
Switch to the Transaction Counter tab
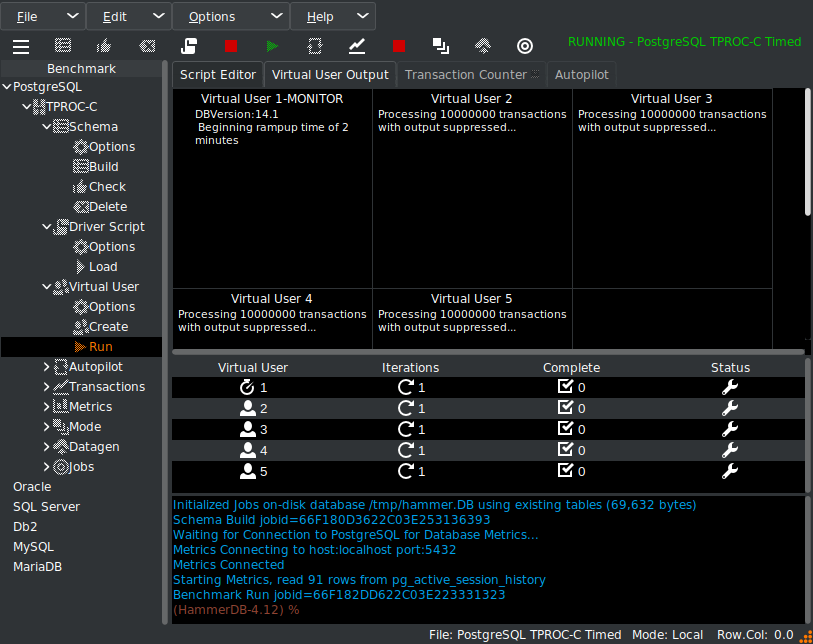tap(472, 75)
